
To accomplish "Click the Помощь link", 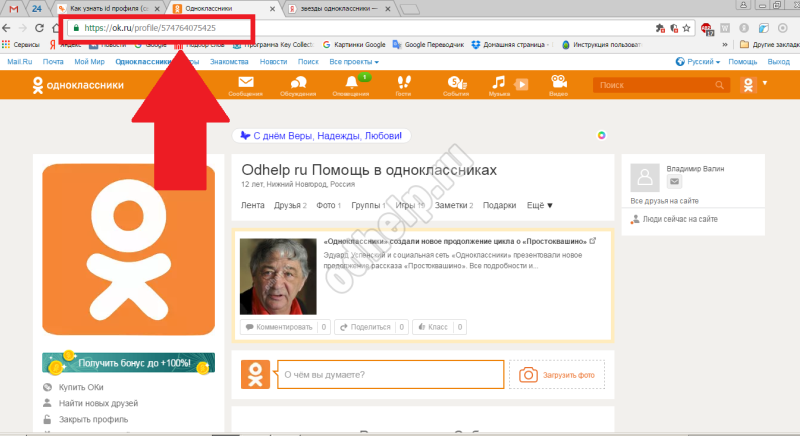I will pos(743,62).
